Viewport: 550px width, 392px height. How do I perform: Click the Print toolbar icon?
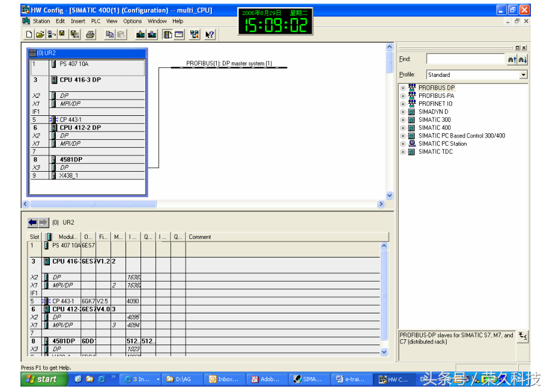click(x=90, y=35)
